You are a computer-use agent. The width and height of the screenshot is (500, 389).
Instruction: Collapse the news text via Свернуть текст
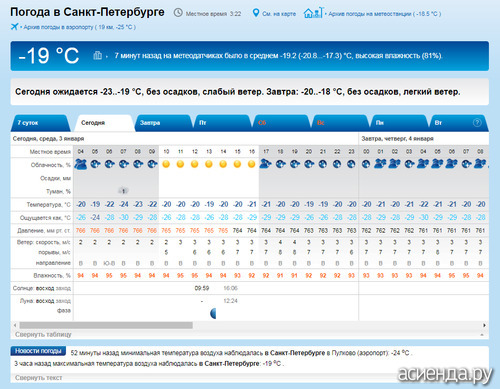[38, 378]
